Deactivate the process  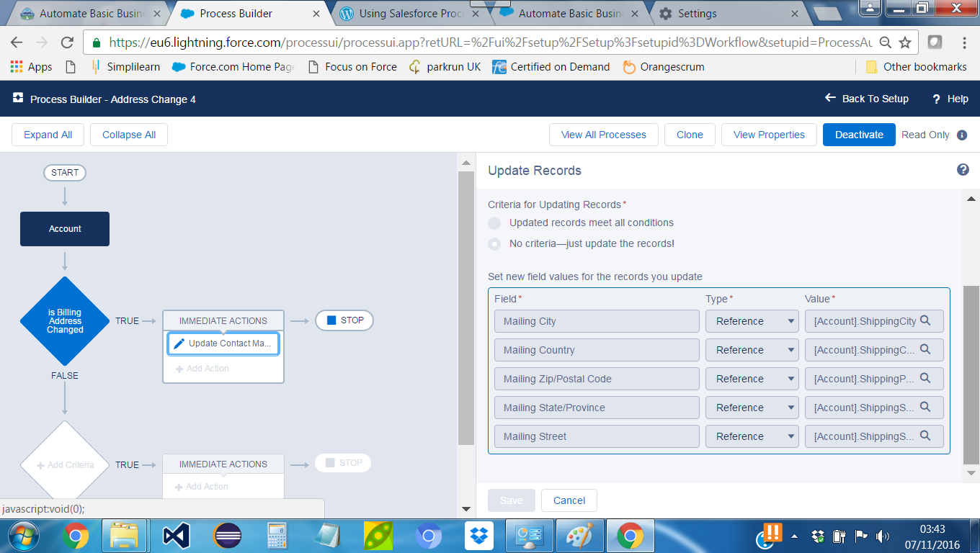pyautogui.click(x=859, y=135)
